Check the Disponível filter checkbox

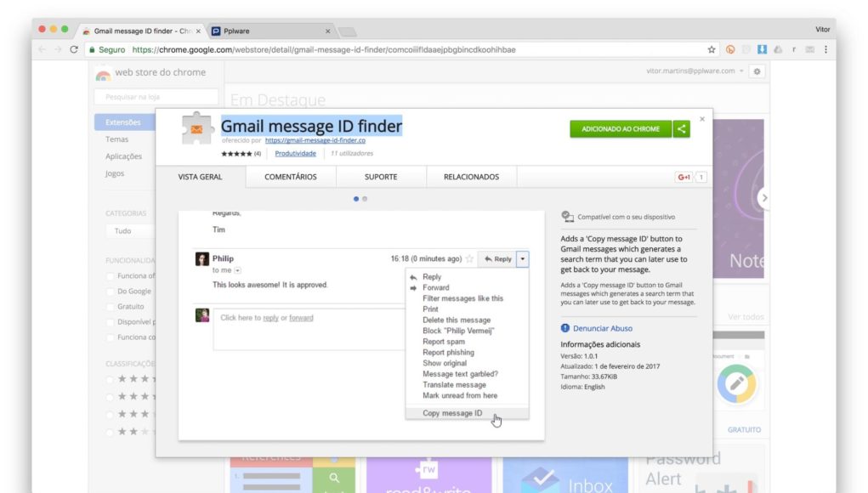pyautogui.click(x=110, y=323)
